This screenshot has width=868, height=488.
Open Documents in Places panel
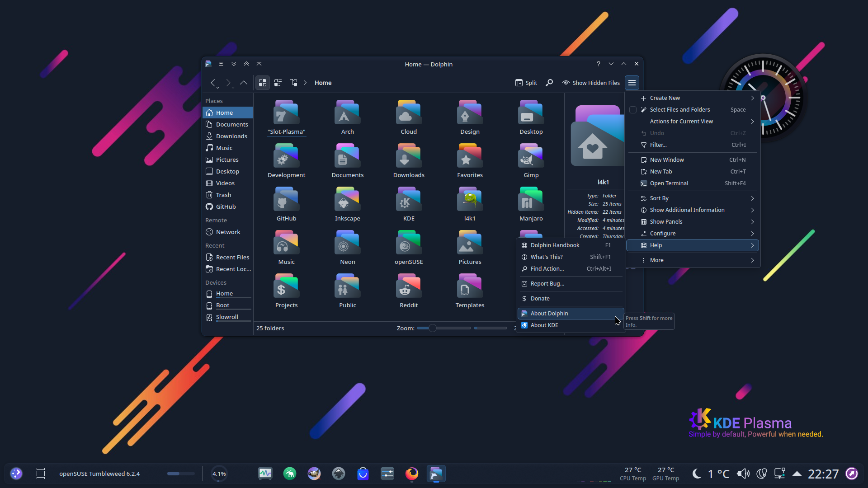point(228,124)
